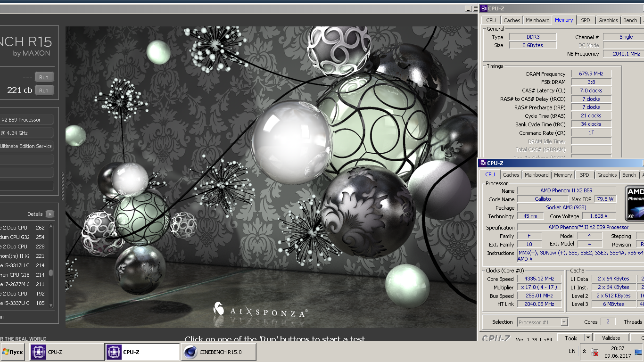
Task: Click the Core Speed value 4335.12 MHz
Action: tap(539, 279)
